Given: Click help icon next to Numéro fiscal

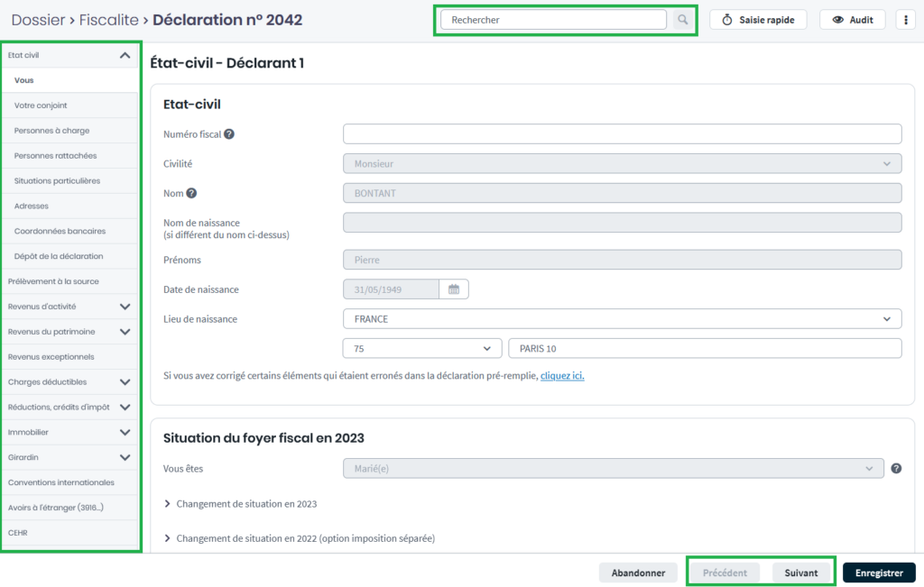Looking at the screenshot, I should 229,134.
